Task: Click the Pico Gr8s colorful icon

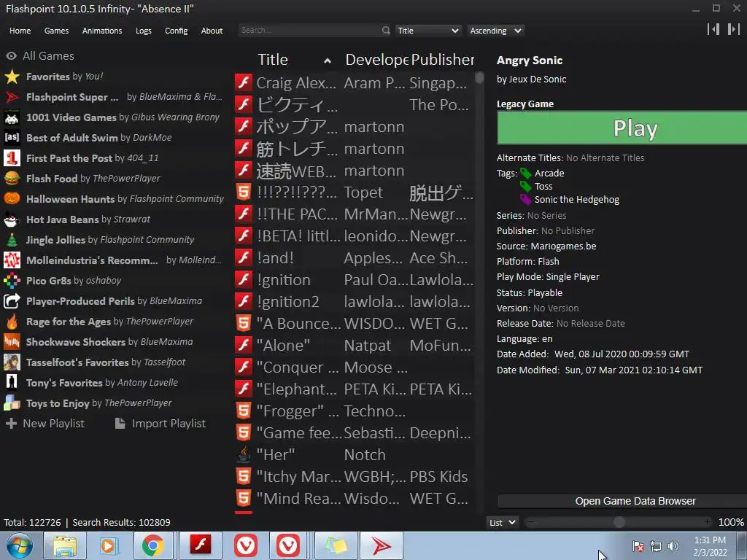Action: pyautogui.click(x=12, y=281)
